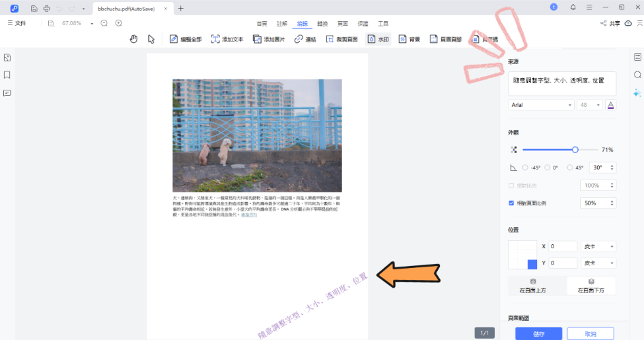Viewport: 644px width, 340px height.
Task: Click the watermark source text box
Action: tap(562, 84)
